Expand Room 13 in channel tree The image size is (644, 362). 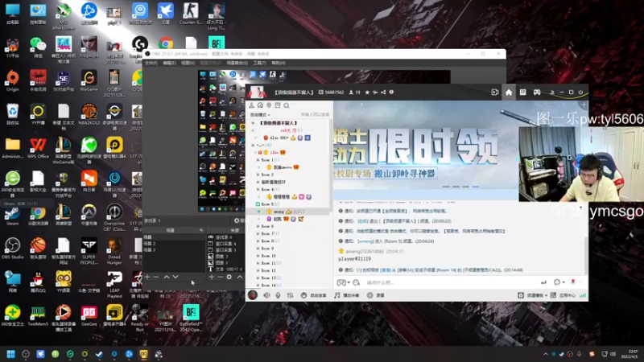pos(258,278)
